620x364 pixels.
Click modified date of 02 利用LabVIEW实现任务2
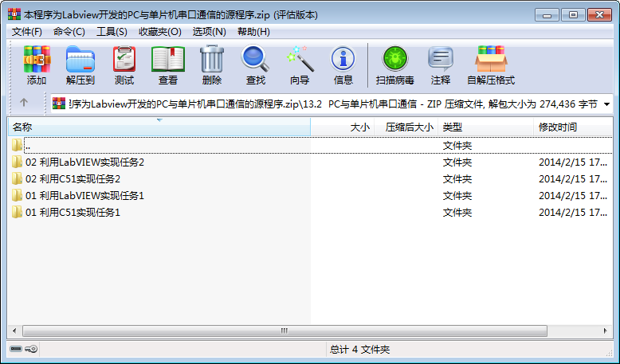tap(573, 162)
